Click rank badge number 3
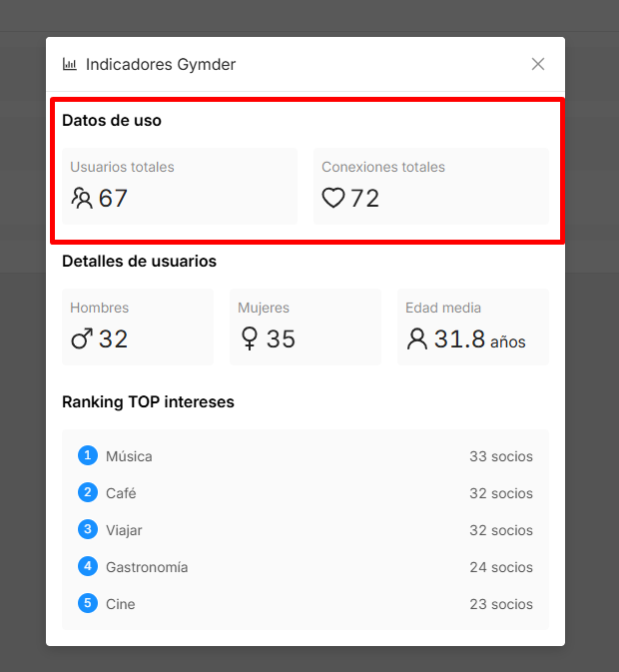 [88, 529]
